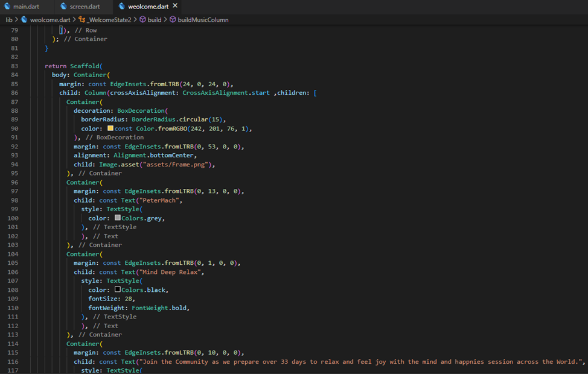Image resolution: width=588 pixels, height=374 pixels.
Task: Open color picker for Colors.grey swatch
Action: click(117, 218)
